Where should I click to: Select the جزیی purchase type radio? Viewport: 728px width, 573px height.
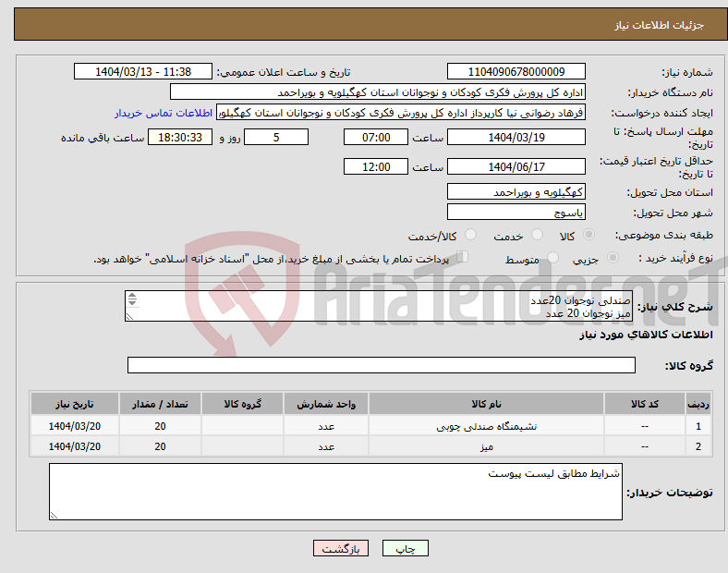pyautogui.click(x=613, y=258)
